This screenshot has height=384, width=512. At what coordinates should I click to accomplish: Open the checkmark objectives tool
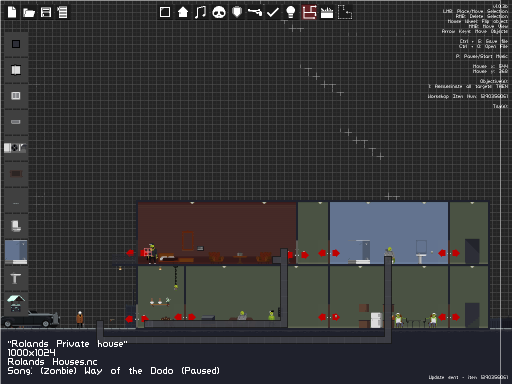[x=273, y=12]
